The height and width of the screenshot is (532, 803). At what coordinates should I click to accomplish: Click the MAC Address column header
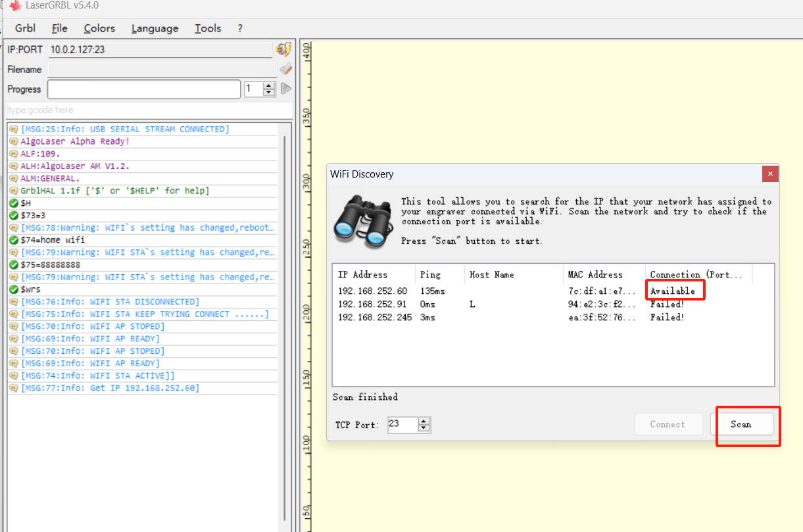point(604,274)
